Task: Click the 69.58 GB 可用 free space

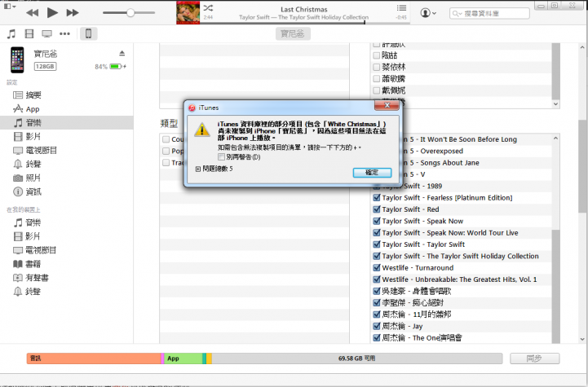Action: pyautogui.click(x=356, y=358)
